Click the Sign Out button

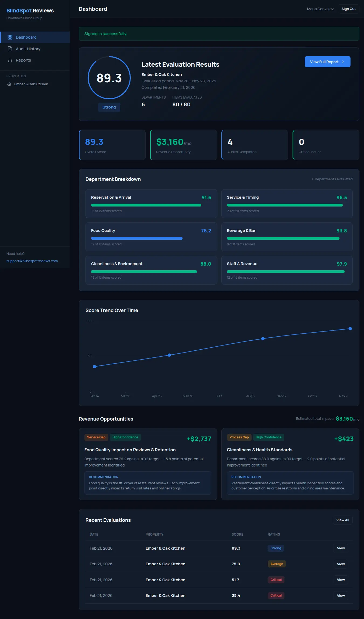click(348, 9)
